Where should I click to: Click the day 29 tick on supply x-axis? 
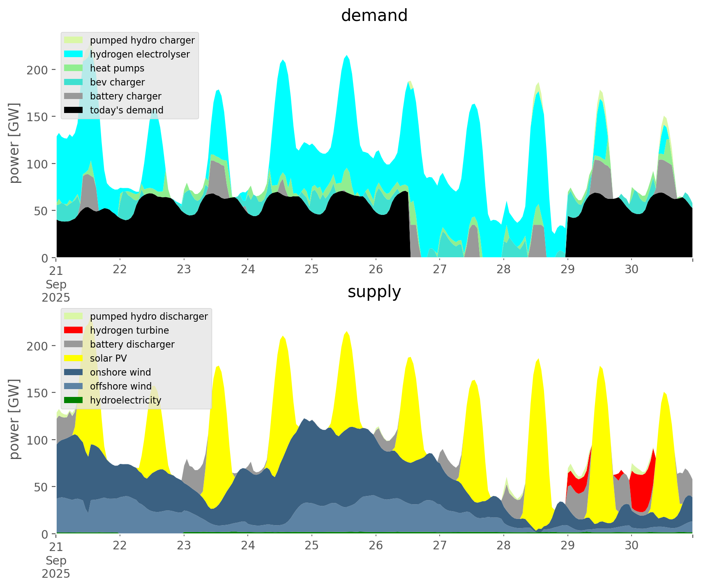[x=567, y=546]
